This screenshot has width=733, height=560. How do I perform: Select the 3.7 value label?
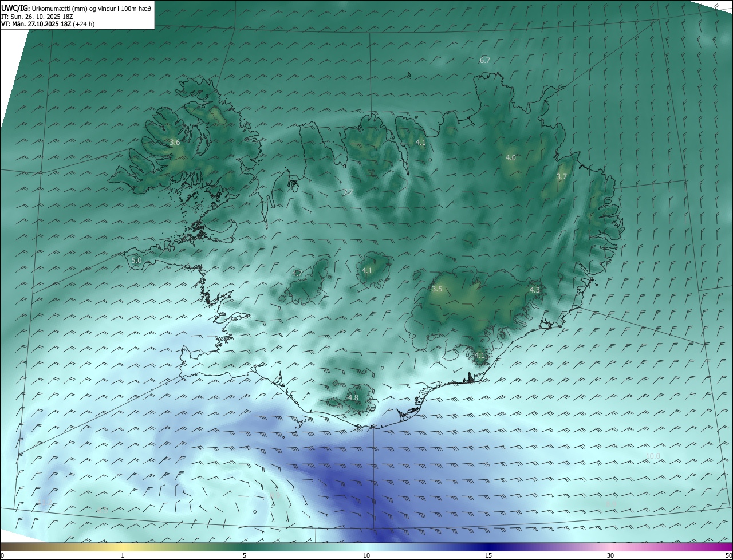(561, 177)
